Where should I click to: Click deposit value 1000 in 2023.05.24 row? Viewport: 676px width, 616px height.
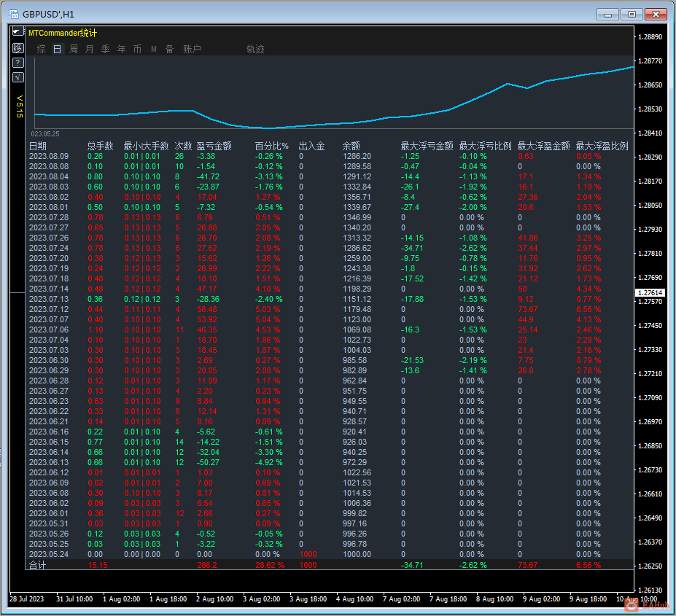click(308, 554)
